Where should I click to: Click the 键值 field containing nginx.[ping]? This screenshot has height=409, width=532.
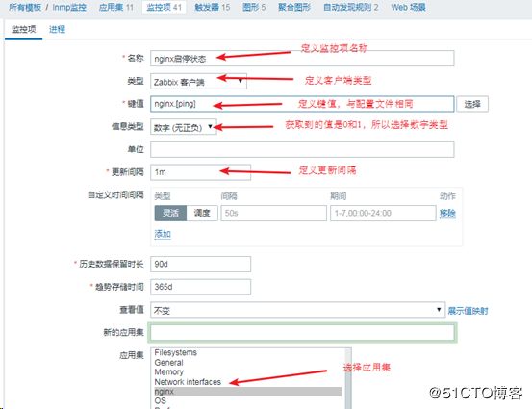(x=302, y=104)
